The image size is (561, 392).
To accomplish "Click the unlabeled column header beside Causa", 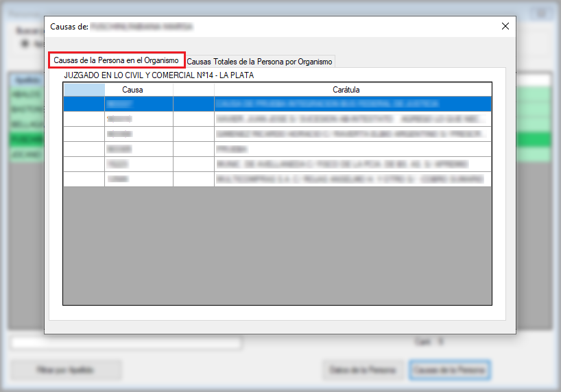I will pyautogui.click(x=193, y=90).
